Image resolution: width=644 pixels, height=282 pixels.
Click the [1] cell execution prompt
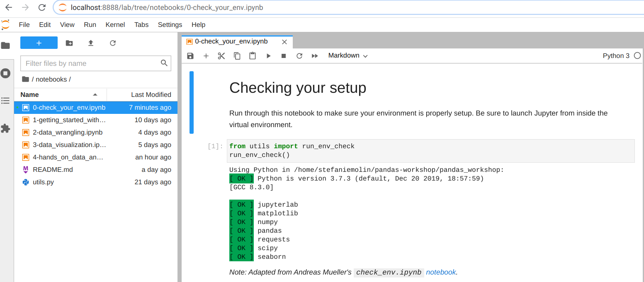pos(215,146)
